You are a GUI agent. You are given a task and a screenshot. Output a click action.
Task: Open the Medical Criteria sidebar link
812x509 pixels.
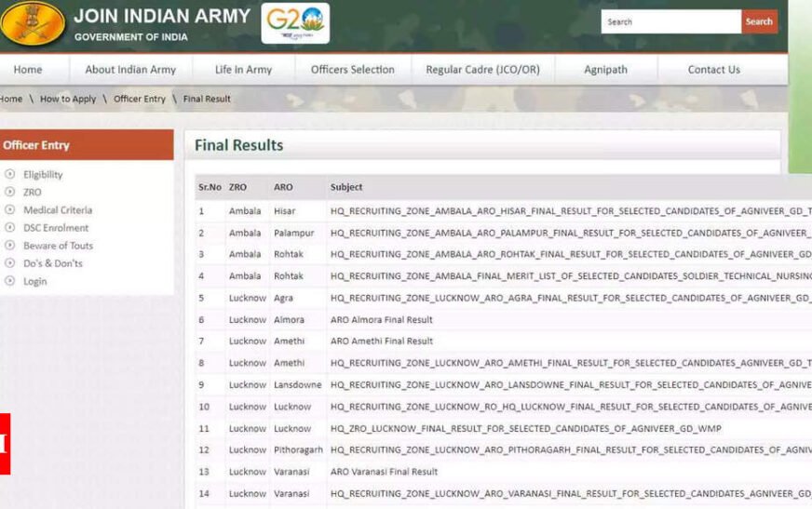58,210
